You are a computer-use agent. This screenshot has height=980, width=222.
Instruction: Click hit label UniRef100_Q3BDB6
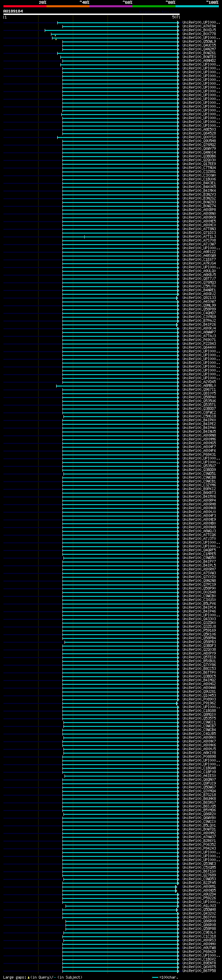pos(199,156)
